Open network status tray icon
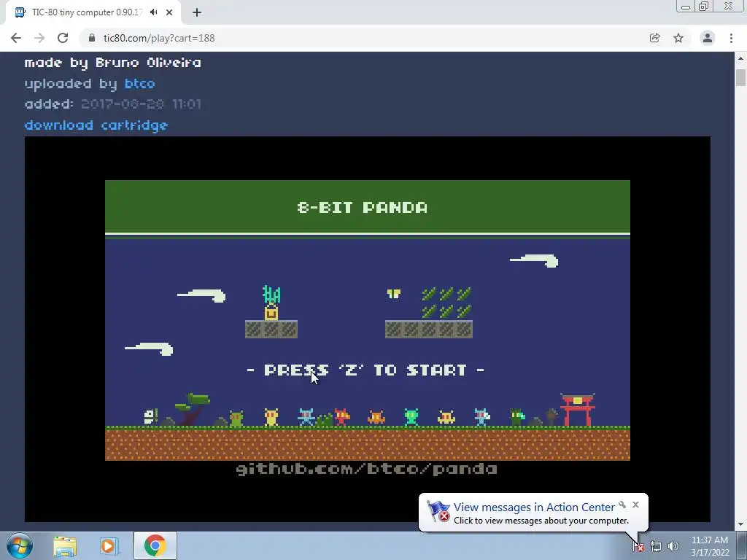Screen dimensions: 747x560 (x=656, y=547)
